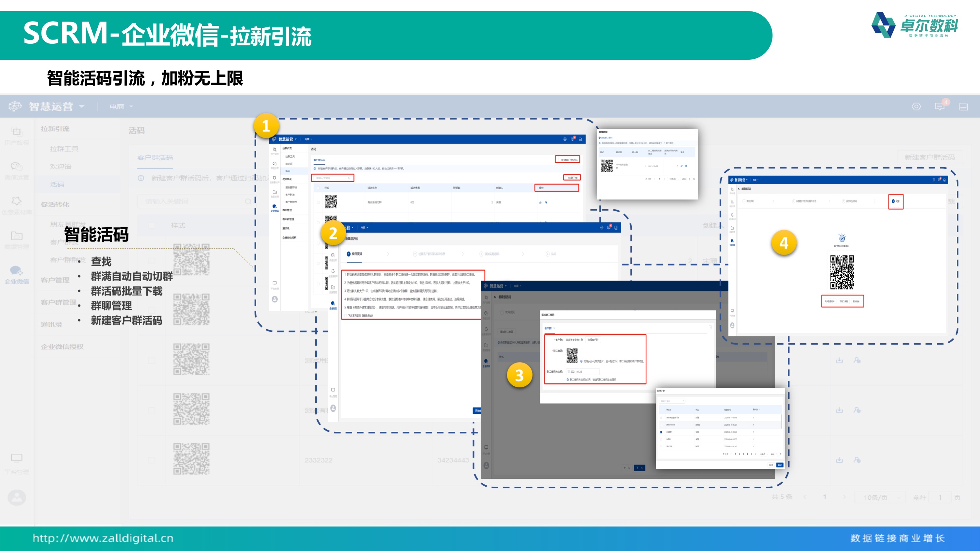Click 新建客户群活码 button in faded background

[929, 157]
